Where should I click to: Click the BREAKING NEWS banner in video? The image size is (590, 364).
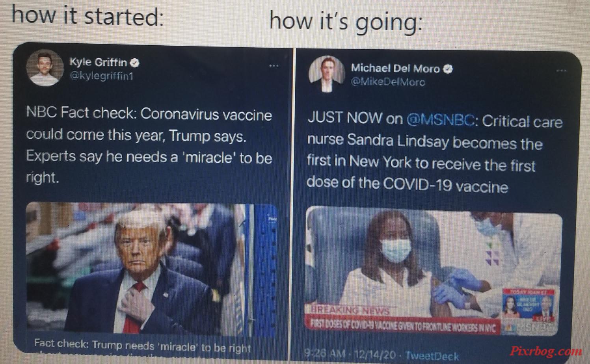350,310
